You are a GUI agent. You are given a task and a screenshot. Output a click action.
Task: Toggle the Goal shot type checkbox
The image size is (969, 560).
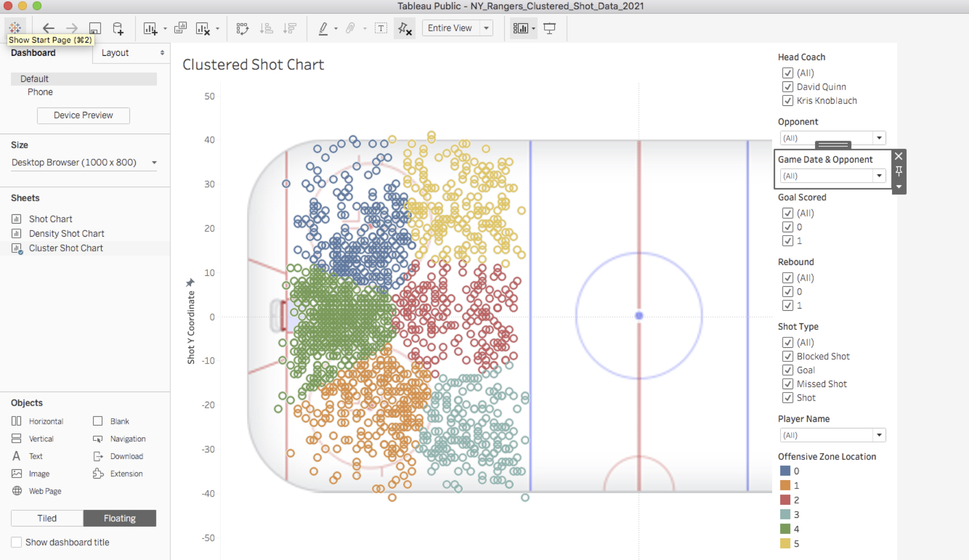click(x=788, y=370)
